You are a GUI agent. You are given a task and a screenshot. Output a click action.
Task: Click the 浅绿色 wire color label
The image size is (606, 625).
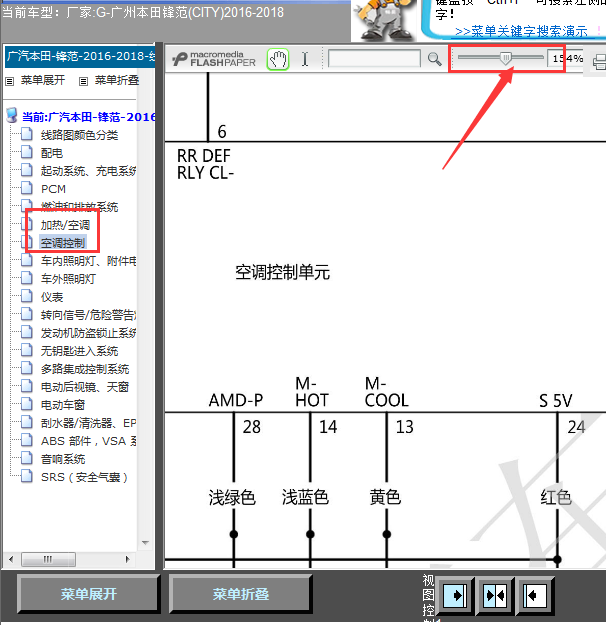pyautogui.click(x=232, y=497)
